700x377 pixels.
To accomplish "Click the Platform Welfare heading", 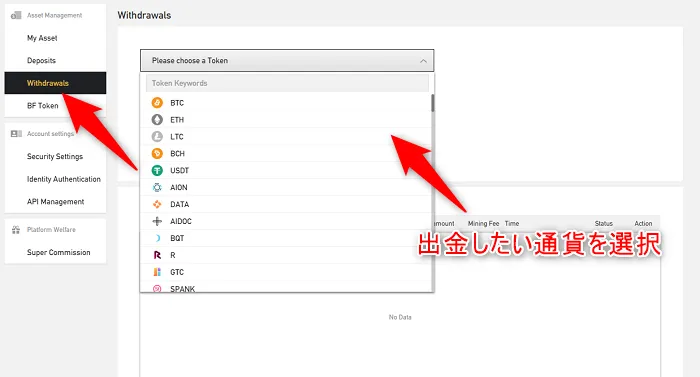I will click(51, 230).
